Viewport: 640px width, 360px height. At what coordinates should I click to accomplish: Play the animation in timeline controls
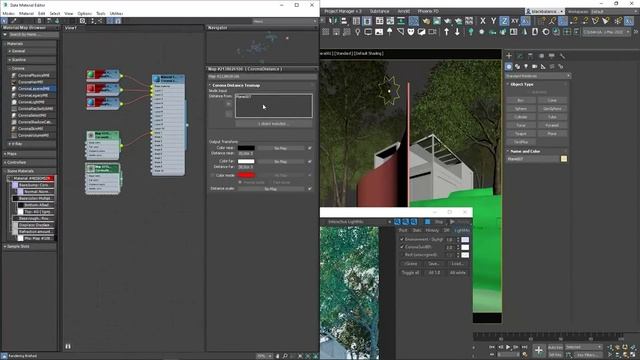click(x=508, y=347)
